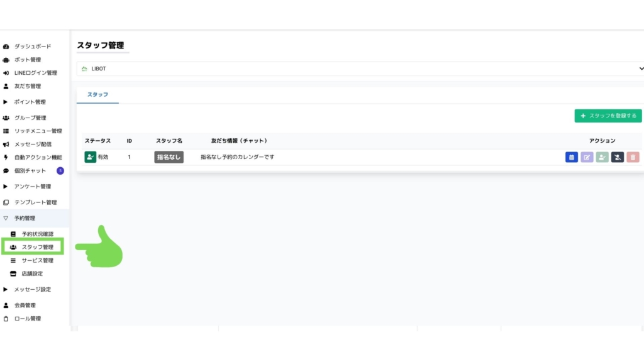Select the スタッフ tab
This screenshot has width=644, height=362.
97,94
